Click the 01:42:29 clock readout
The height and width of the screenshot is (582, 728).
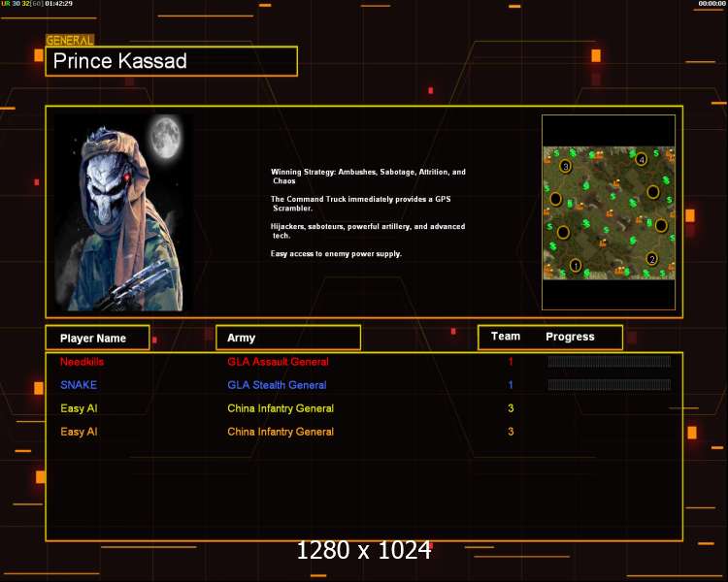coord(58,3)
